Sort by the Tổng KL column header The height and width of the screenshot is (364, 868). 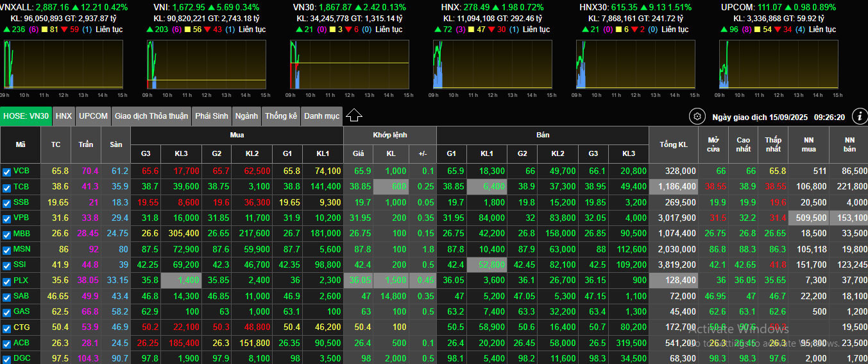click(x=673, y=144)
